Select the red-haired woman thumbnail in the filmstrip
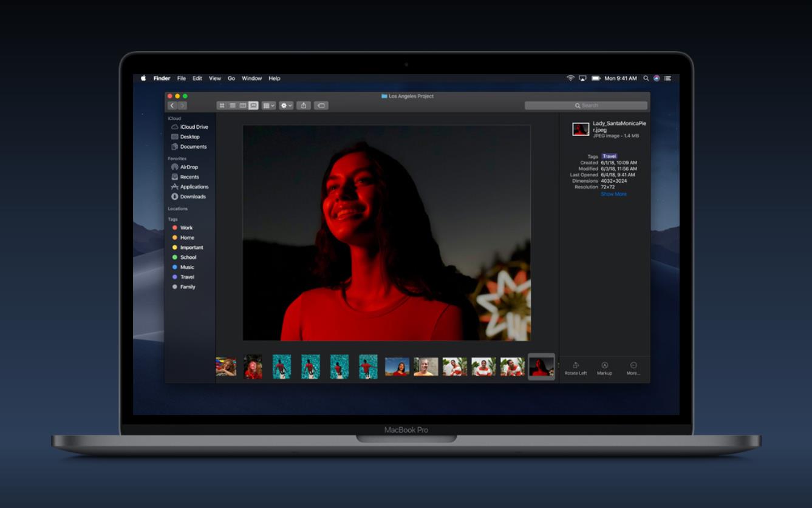 pyautogui.click(x=253, y=367)
